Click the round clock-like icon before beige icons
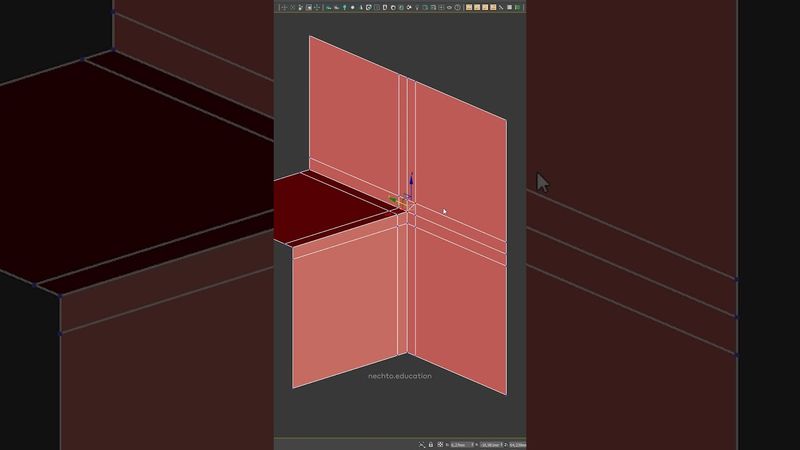Screen dimensions: 800x450 point(457,7)
